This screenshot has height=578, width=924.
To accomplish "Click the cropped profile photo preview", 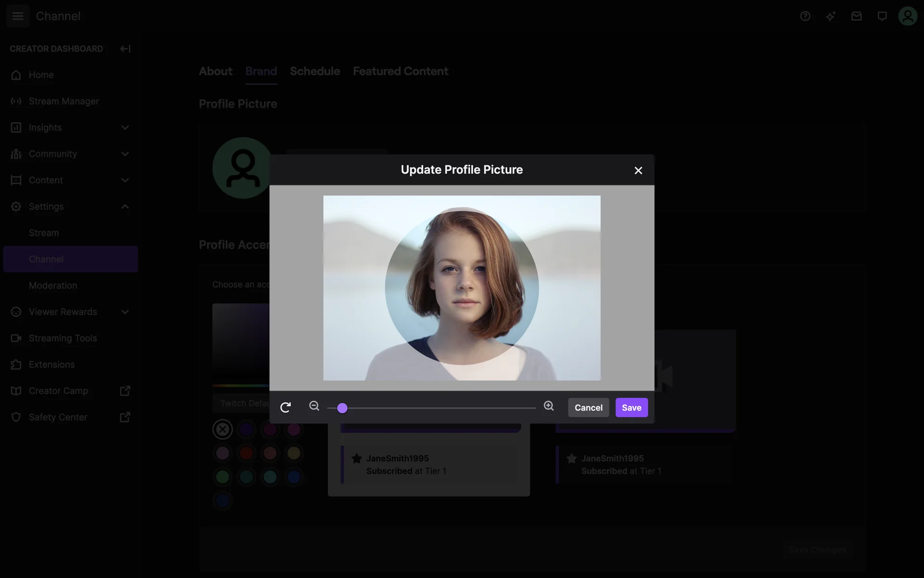I will (x=462, y=287).
